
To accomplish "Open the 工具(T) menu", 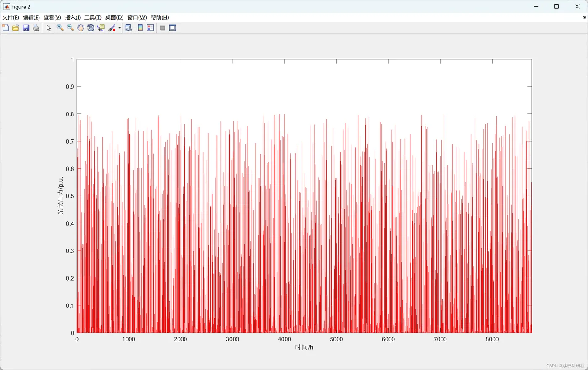I will pyautogui.click(x=93, y=17).
